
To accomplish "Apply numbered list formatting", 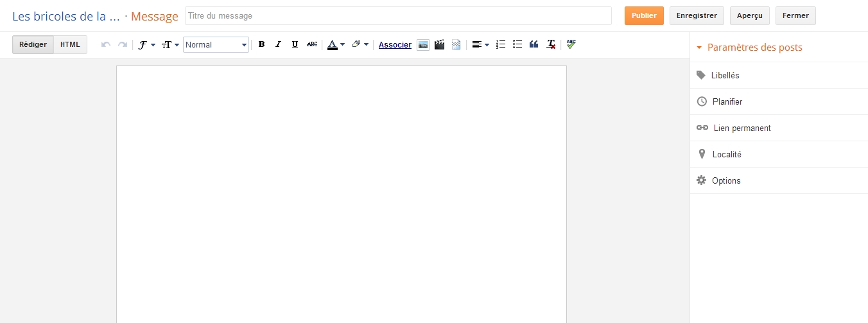I will [501, 44].
